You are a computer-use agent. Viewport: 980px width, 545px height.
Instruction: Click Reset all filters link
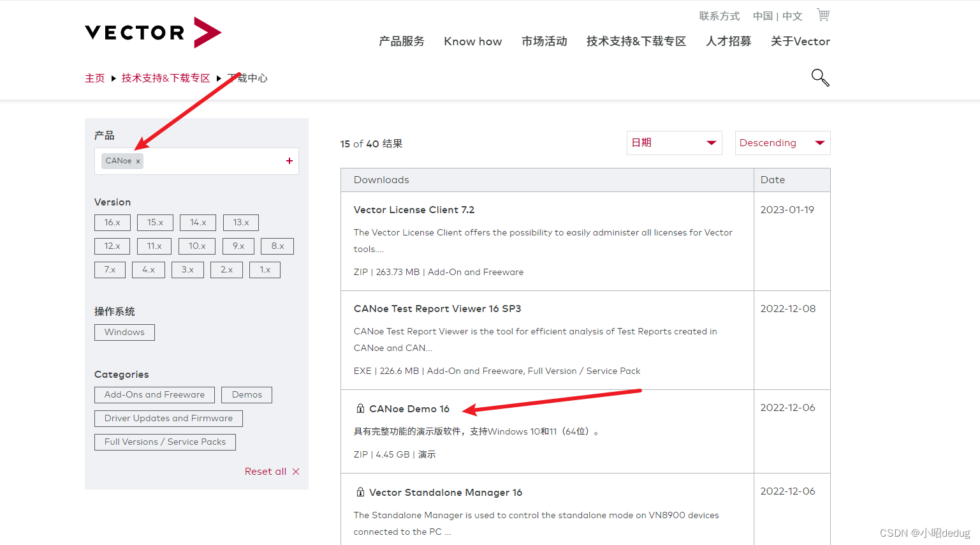coord(265,472)
